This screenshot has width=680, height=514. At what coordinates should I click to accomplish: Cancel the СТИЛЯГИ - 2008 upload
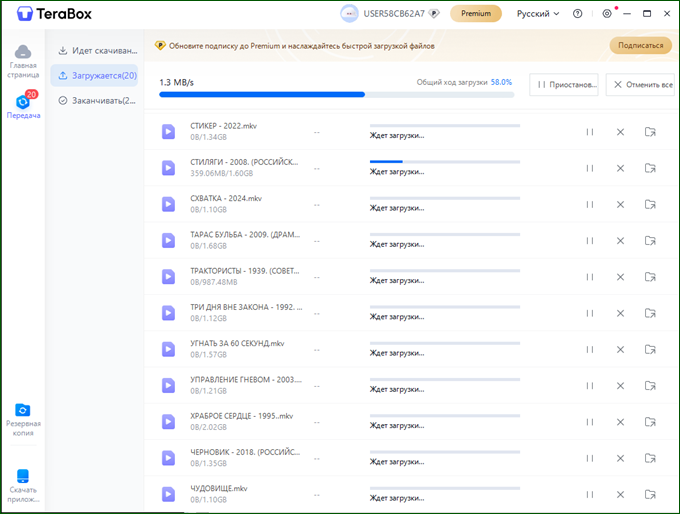621,168
